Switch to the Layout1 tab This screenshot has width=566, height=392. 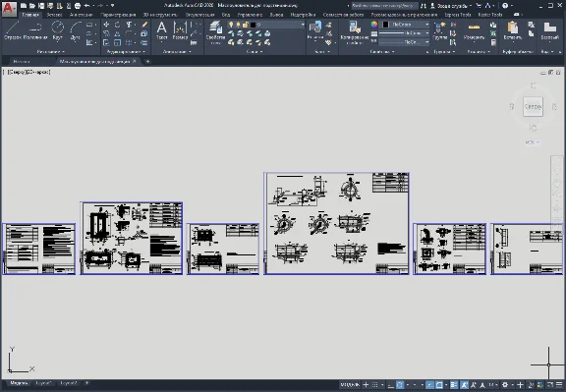[x=43, y=383]
